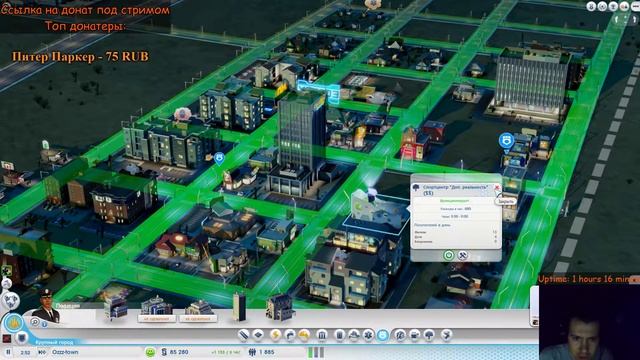Open the Zones tool
The image size is (640, 360).
coord(258,335)
